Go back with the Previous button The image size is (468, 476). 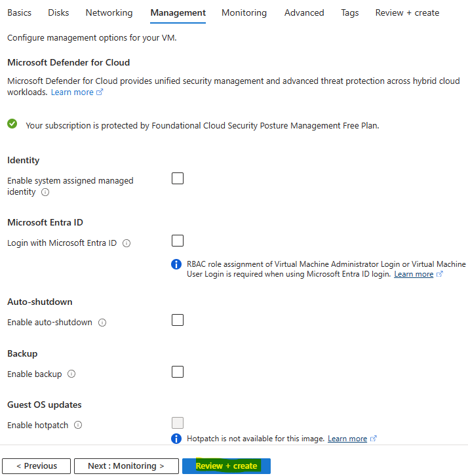pos(37,466)
